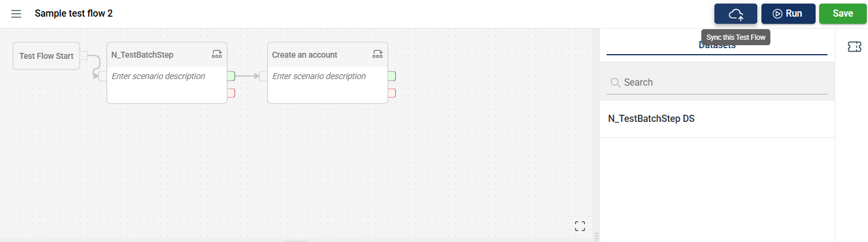Click the red failure port on Create an account

point(392,93)
